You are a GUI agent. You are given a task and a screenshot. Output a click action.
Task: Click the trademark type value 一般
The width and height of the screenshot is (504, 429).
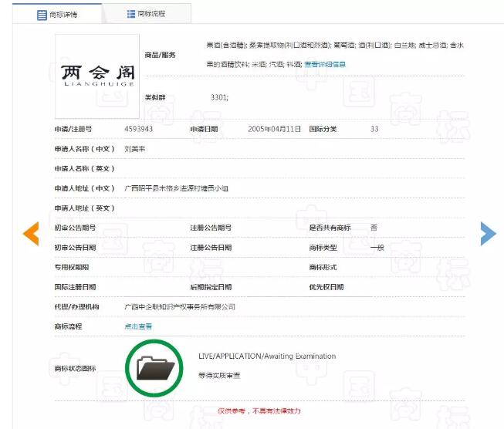pyautogui.click(x=377, y=248)
